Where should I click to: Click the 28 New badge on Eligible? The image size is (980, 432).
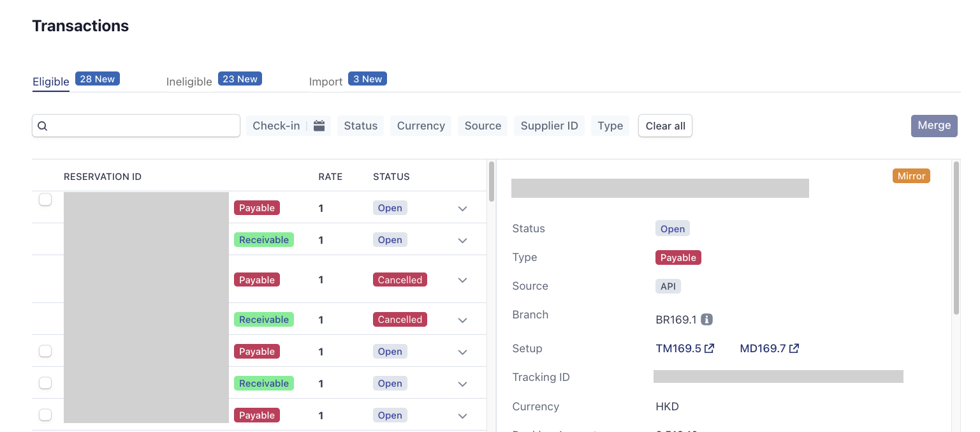97,79
